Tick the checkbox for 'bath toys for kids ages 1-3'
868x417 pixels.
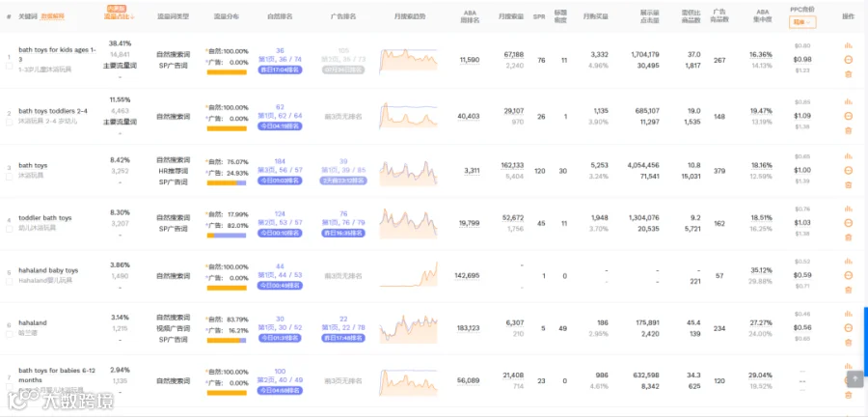[x=9, y=66]
